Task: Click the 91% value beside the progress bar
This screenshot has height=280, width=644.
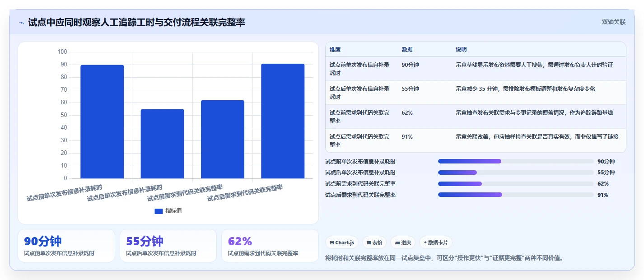Action: tap(603, 195)
